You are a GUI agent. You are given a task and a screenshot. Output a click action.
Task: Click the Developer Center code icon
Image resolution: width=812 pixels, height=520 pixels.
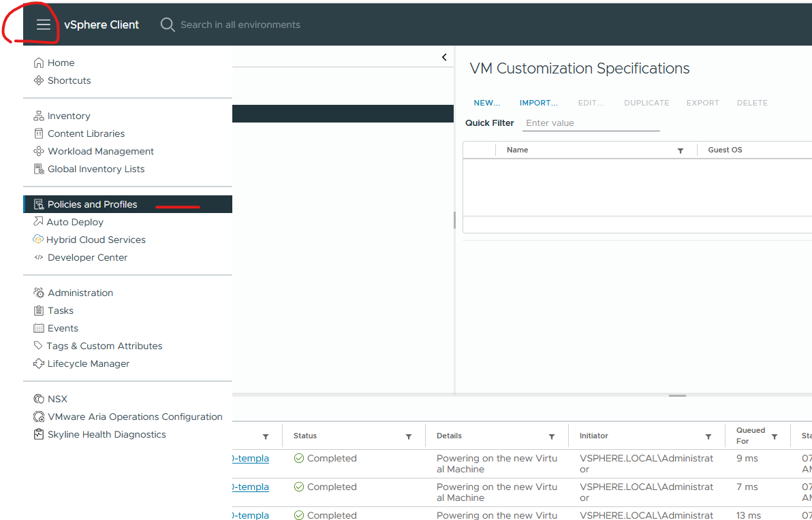tap(38, 257)
